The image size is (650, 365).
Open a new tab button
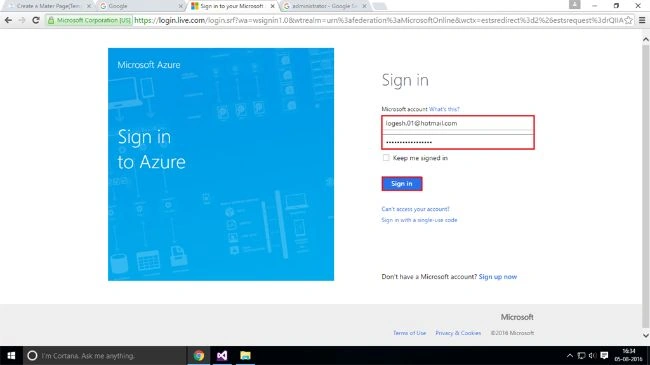tap(379, 6)
